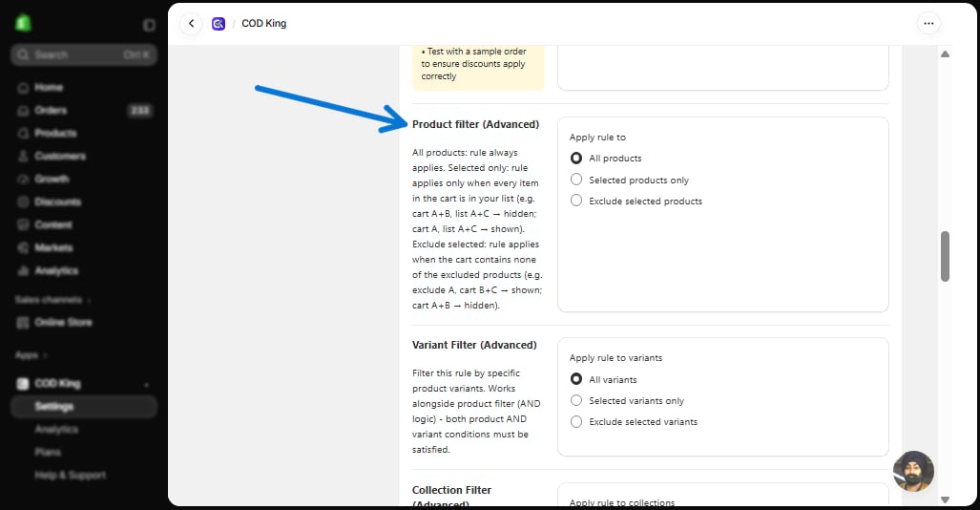
Task: Open Markets in the sidebar
Action: pos(53,247)
